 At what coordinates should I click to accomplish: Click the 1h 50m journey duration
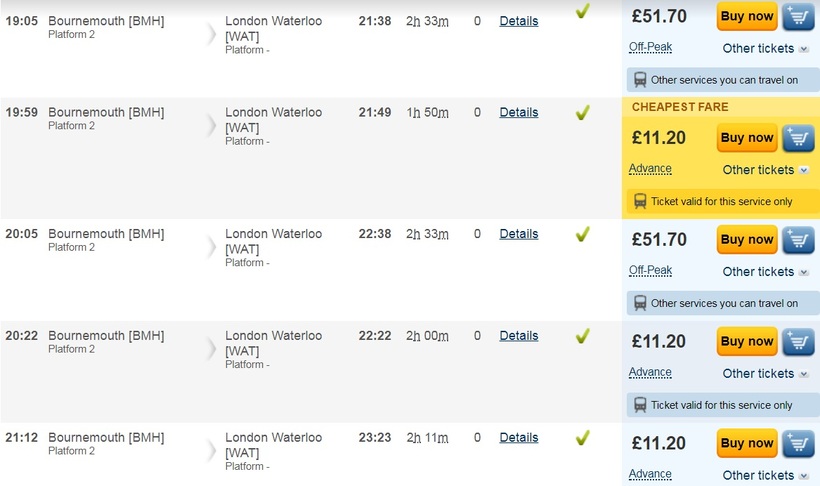coord(427,113)
